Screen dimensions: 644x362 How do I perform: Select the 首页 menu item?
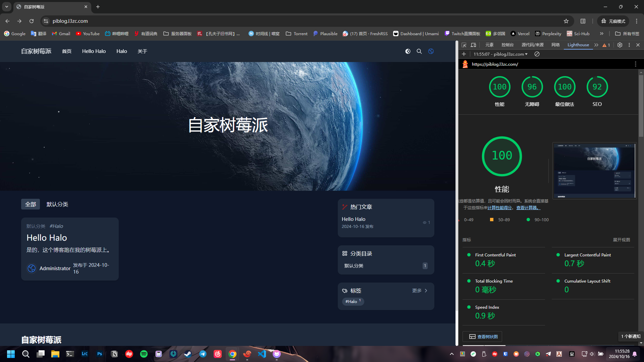coord(67,51)
